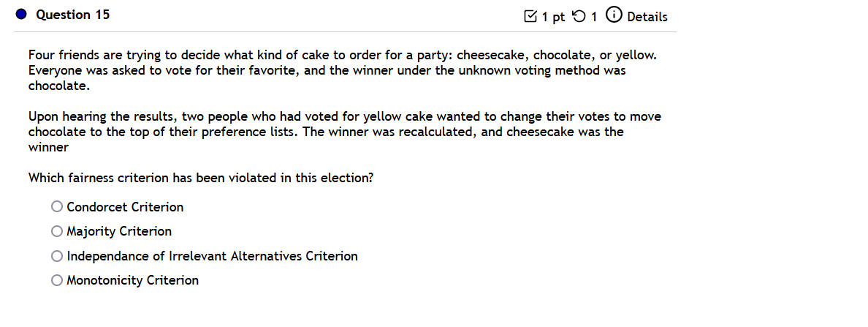Viewport: 868px width, 327px height.
Task: Click the 'Which fairness criterion has been violated' prompt
Action: tap(200, 178)
